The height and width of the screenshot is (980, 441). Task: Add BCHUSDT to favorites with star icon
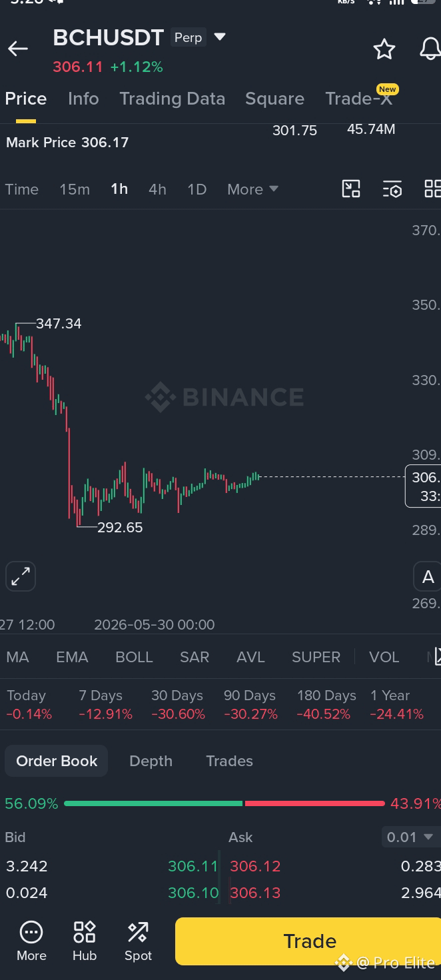(384, 49)
